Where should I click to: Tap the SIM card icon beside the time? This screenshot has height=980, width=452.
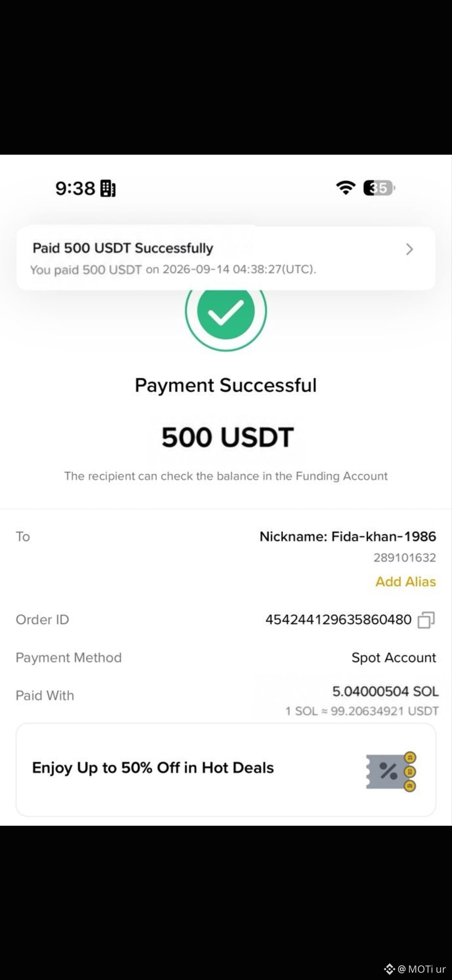click(108, 189)
